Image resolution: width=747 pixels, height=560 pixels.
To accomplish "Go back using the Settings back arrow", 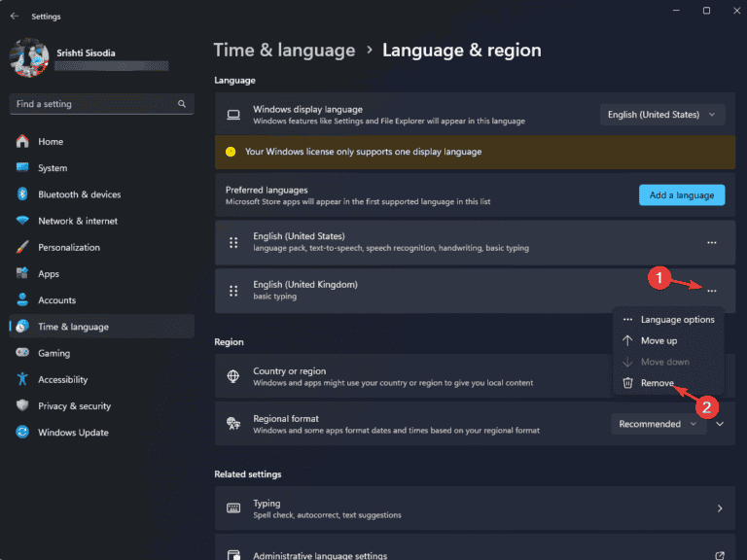I will click(15, 16).
